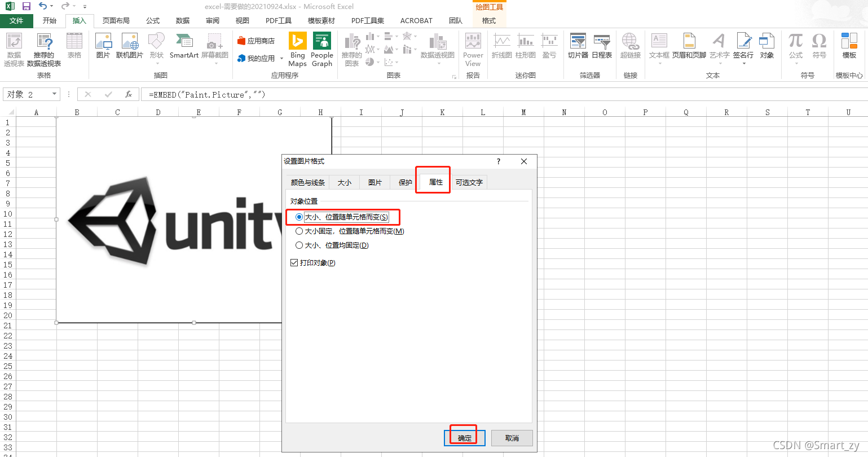868x457 pixels.
Task: Launch People Graph app
Action: 322,50
